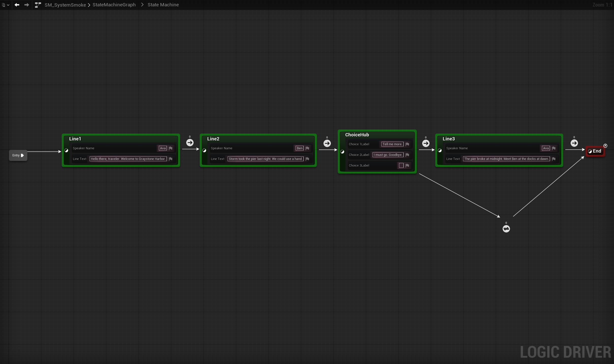Edit Choice 1Label field Tell me more.
The height and width of the screenshot is (364, 614).
coord(392,144)
